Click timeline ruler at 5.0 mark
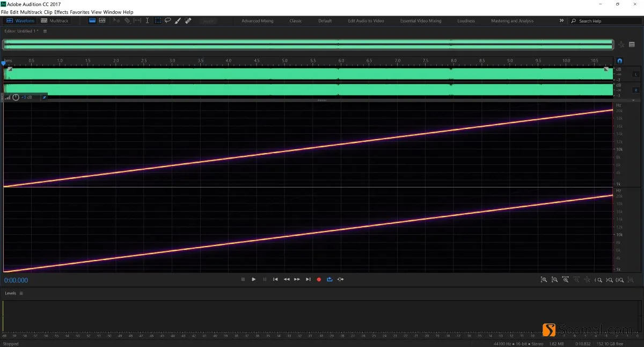This screenshot has width=644, height=347. click(285, 61)
